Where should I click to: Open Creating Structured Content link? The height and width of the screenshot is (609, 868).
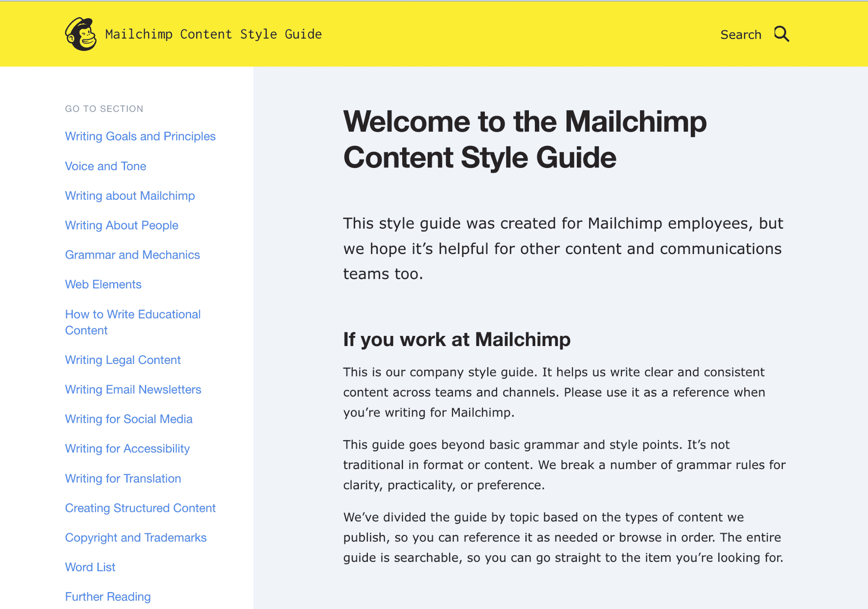coord(140,508)
